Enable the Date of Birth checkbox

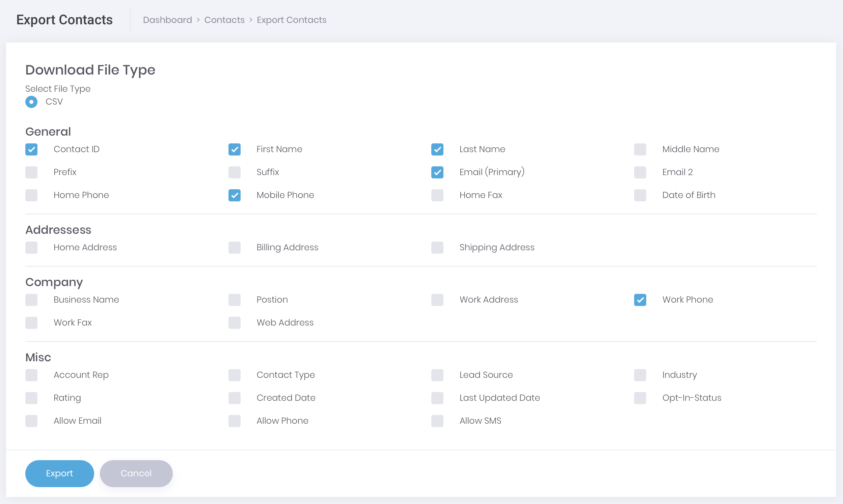(x=640, y=195)
